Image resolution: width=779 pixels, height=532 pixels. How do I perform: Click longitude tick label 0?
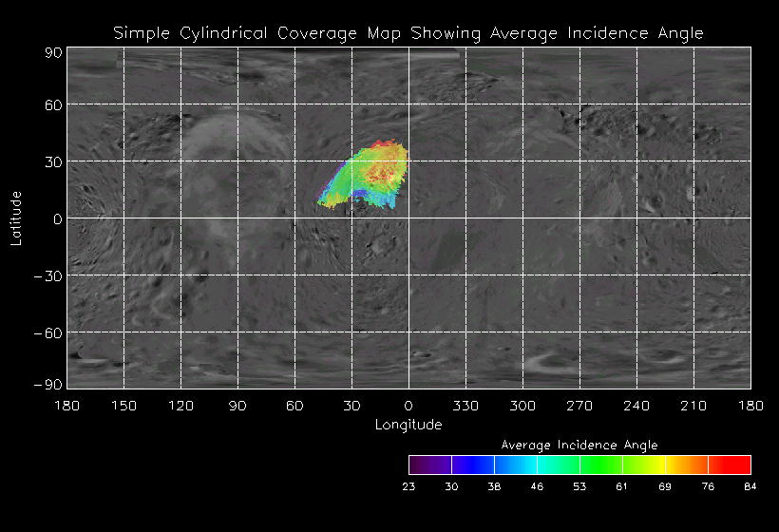408,406
